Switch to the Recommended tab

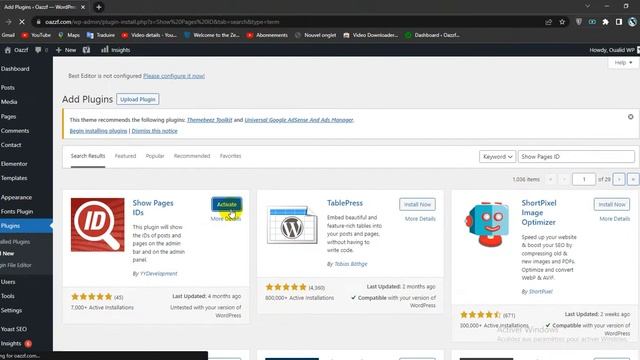[x=192, y=156]
